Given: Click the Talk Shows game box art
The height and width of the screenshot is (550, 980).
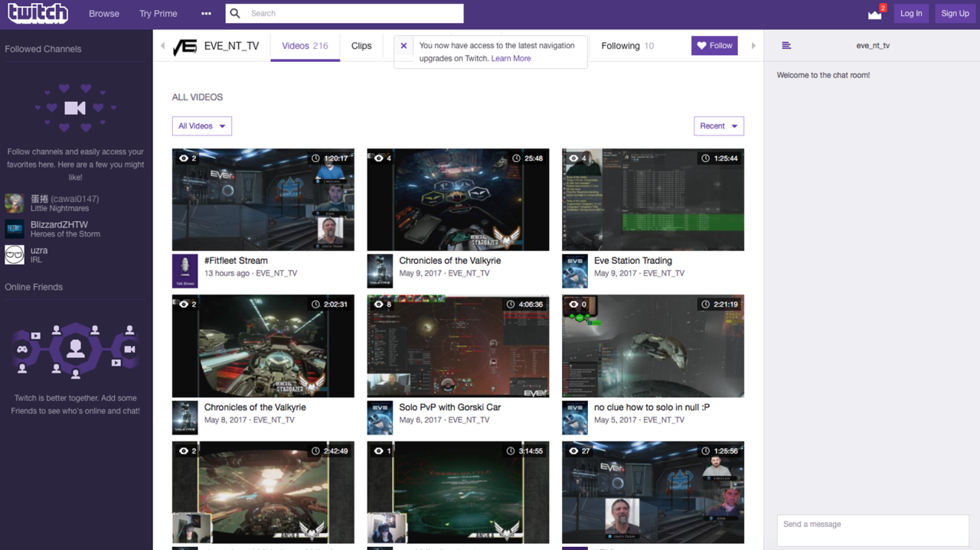Looking at the screenshot, I should [x=185, y=271].
